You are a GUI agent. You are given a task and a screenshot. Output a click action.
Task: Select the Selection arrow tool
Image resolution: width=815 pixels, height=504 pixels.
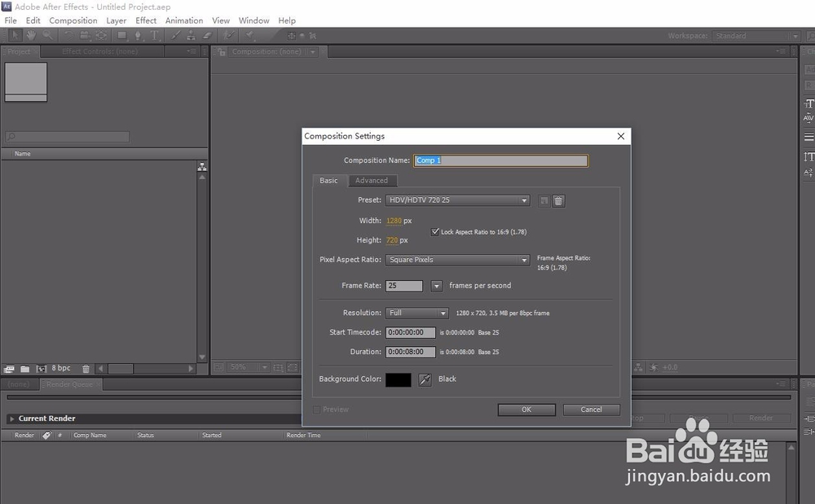point(15,35)
